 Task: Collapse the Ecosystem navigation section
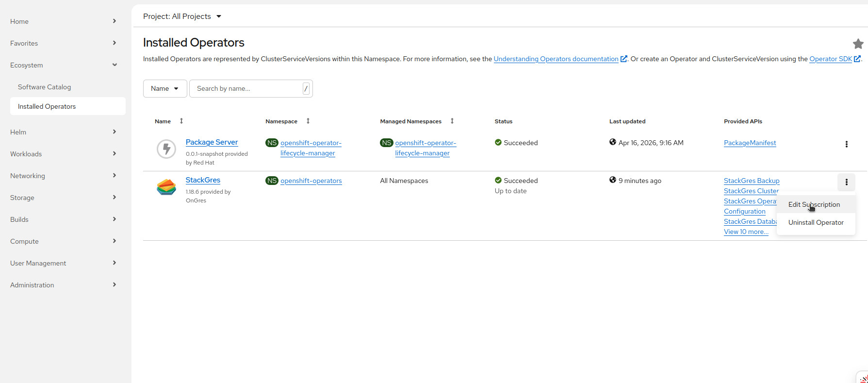[63, 65]
